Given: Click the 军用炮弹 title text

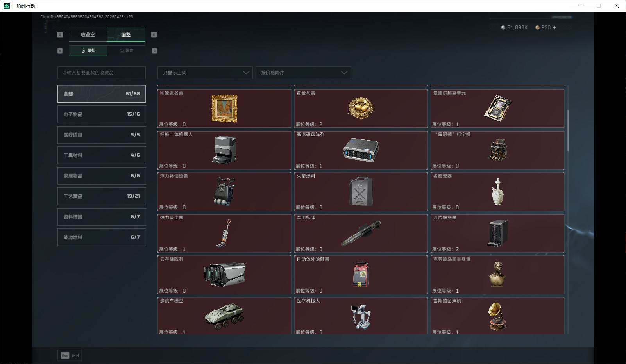Looking at the screenshot, I should tap(306, 218).
